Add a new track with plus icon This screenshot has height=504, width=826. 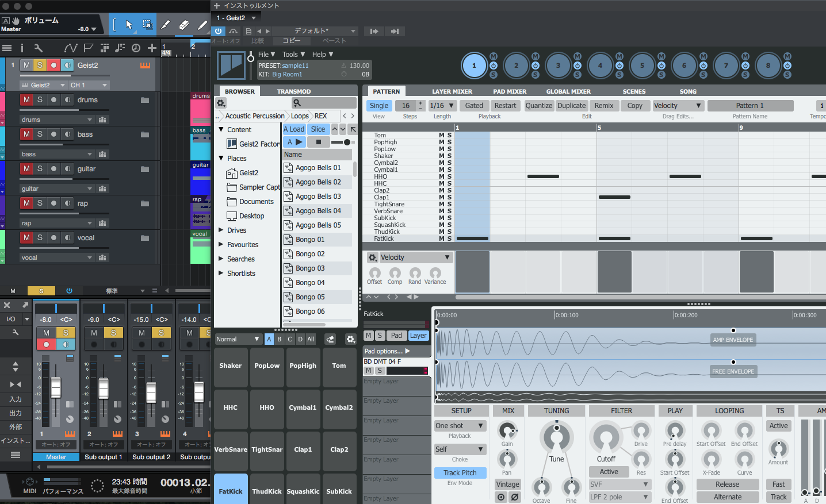[152, 48]
